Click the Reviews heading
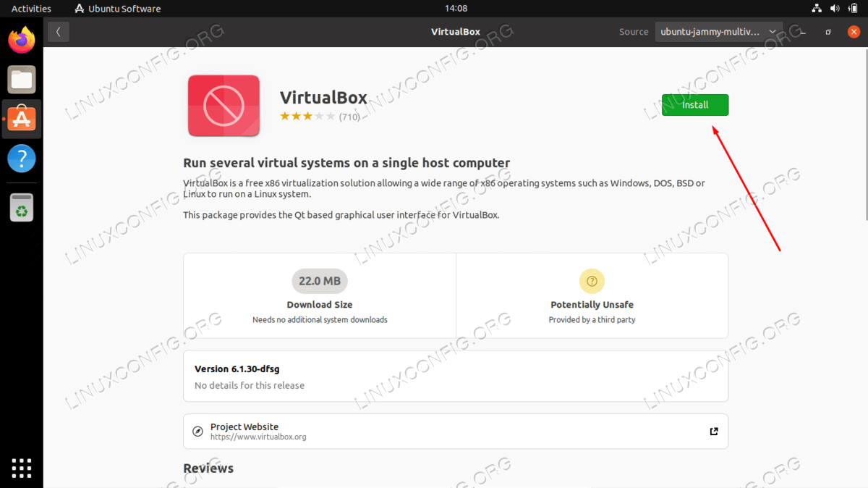This screenshot has height=488, width=868. point(208,468)
